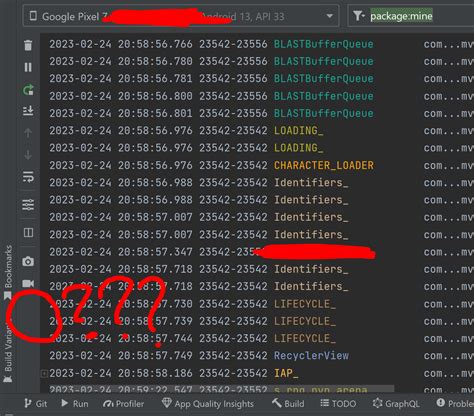Open the filter history funnel icon
Image resolution: width=474 pixels, height=416 pixels.
pos(358,16)
